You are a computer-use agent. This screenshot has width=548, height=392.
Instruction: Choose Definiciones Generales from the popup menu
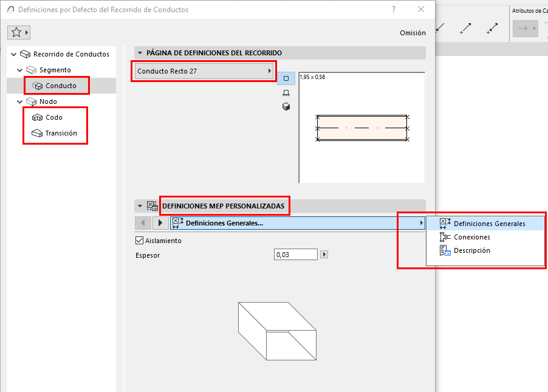485,224
